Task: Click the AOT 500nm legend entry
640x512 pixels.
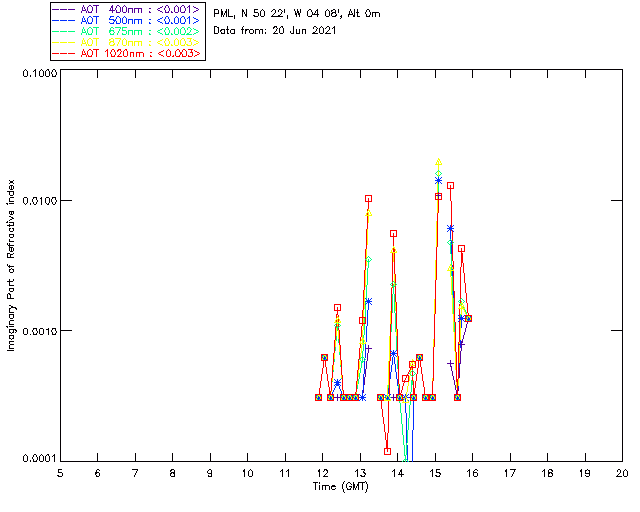Action: click(126, 20)
